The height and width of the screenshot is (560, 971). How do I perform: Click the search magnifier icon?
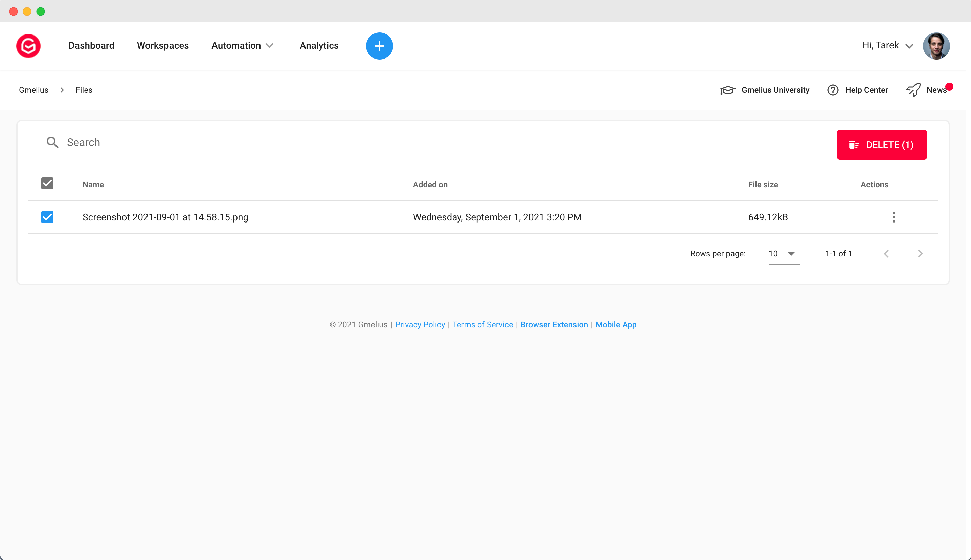tap(52, 143)
